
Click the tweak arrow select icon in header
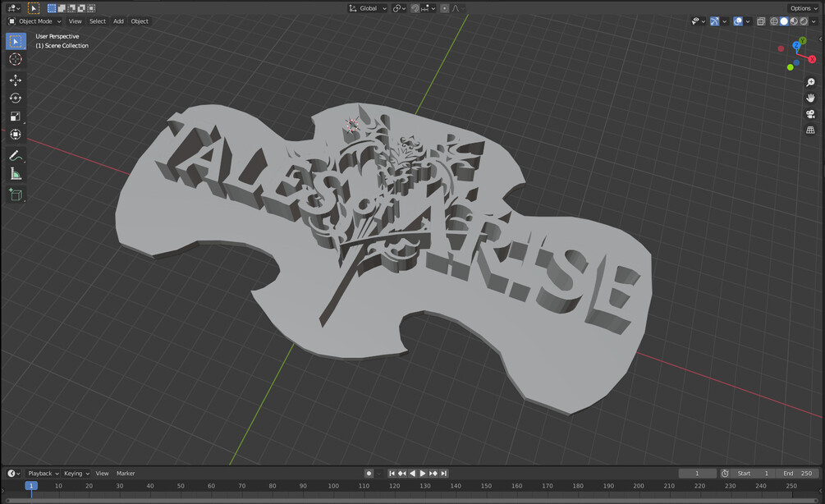pyautogui.click(x=34, y=8)
